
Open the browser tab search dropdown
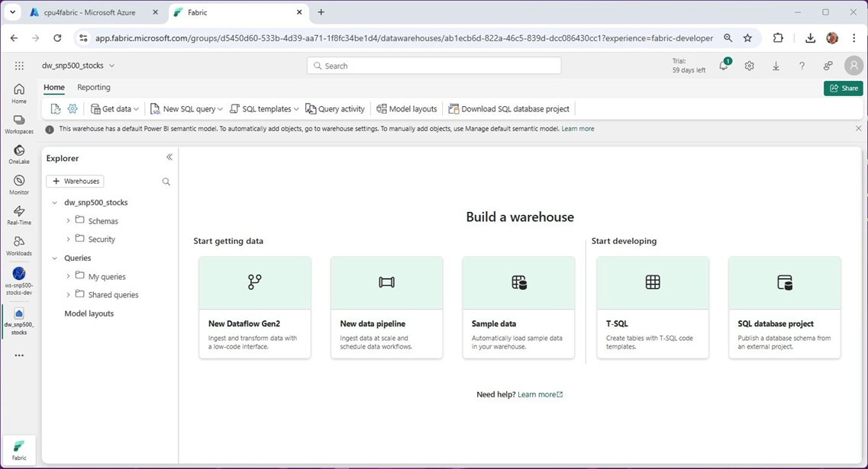pos(13,12)
